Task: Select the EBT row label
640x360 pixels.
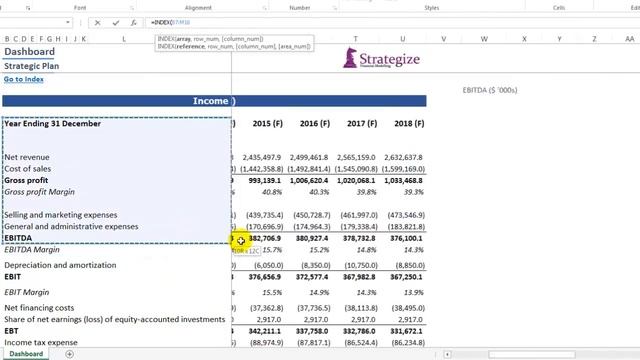Action: point(11,331)
